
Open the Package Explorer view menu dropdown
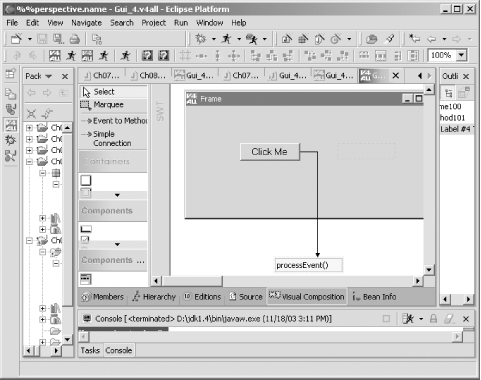click(49, 76)
